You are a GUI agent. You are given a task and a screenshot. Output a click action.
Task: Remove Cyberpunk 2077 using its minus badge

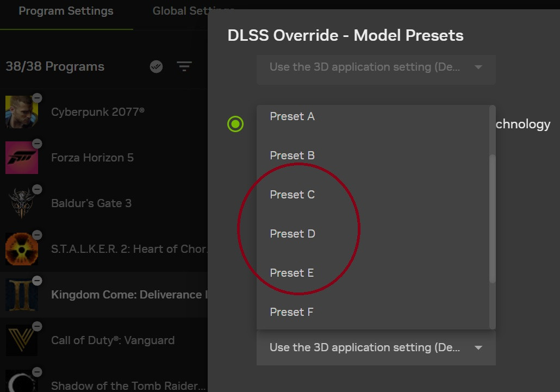click(37, 98)
